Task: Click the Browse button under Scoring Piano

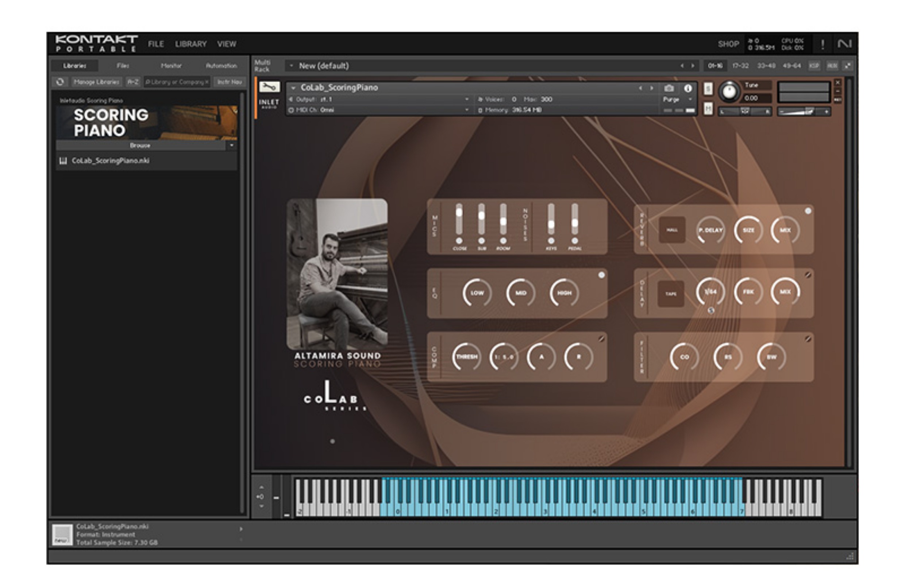Action: 140,146
